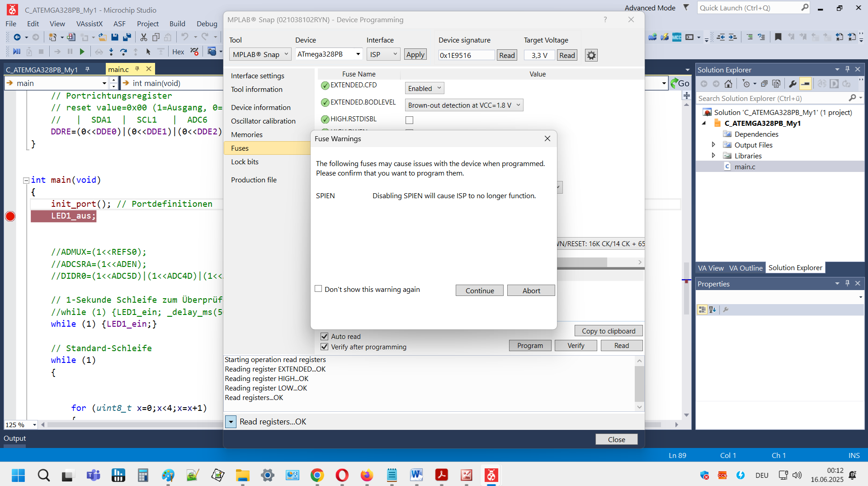
Task: Click the fuse list horizontal scrollbar thumb
Action: point(582,262)
